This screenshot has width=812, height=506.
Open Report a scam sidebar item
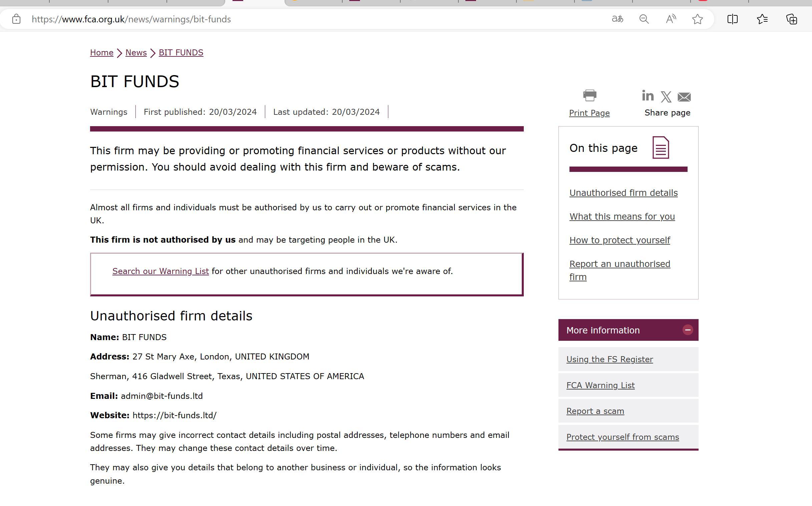pos(595,411)
